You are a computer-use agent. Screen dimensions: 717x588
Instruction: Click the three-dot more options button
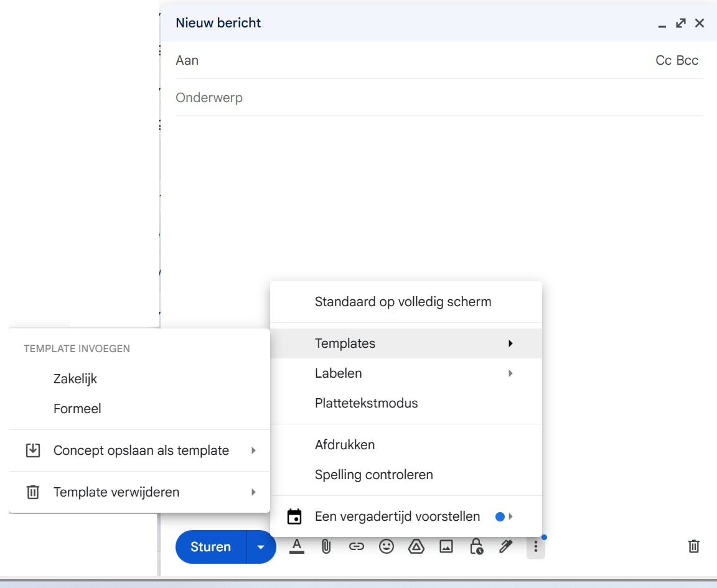coord(535,547)
